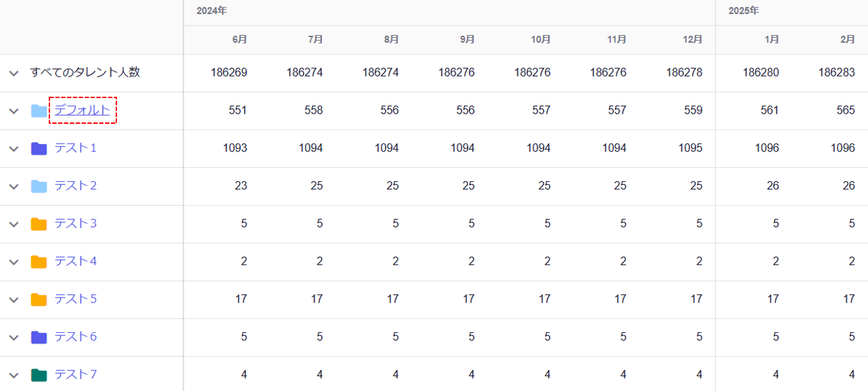
Task: Click the 12月 column header
Action: point(693,40)
